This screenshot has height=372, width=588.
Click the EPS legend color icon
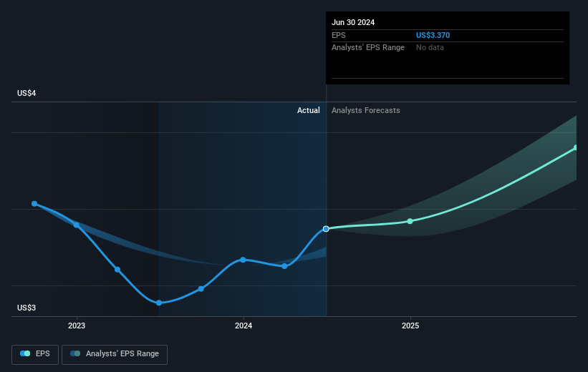[25, 353]
